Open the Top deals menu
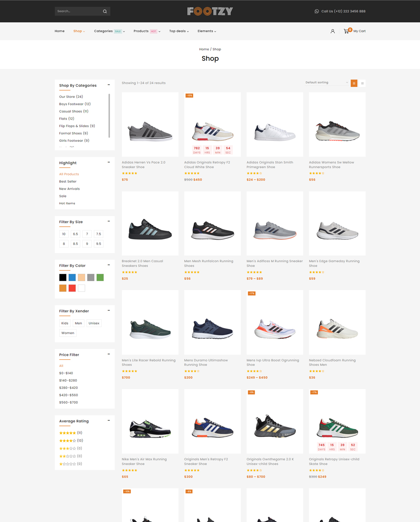 (x=178, y=31)
